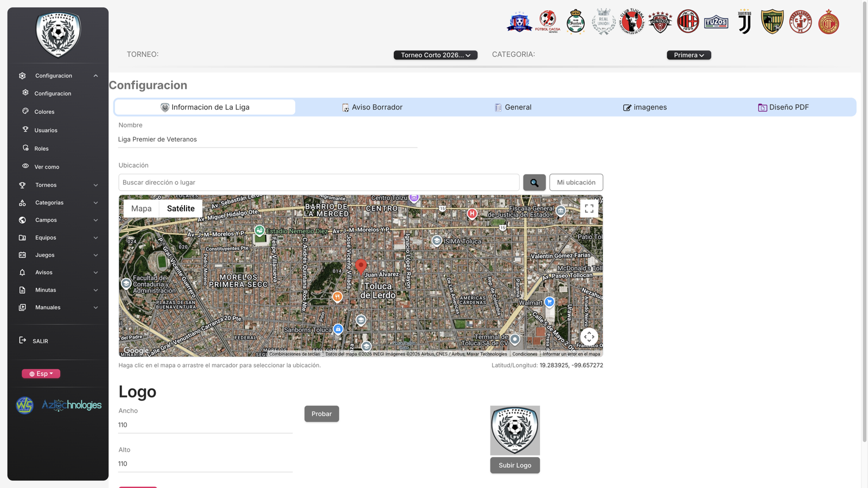Click the league logo preview thumbnail
This screenshot has width=868, height=488.
515,431
